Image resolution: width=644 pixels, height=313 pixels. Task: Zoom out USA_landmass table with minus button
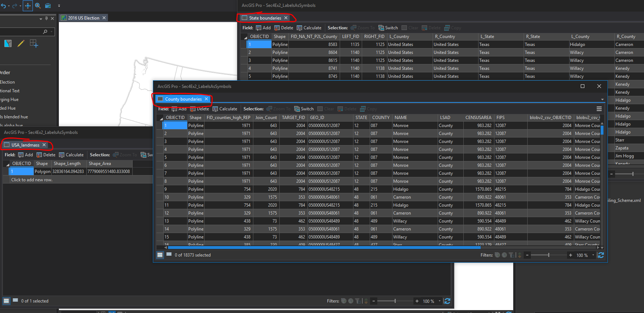pyautogui.click(x=374, y=301)
